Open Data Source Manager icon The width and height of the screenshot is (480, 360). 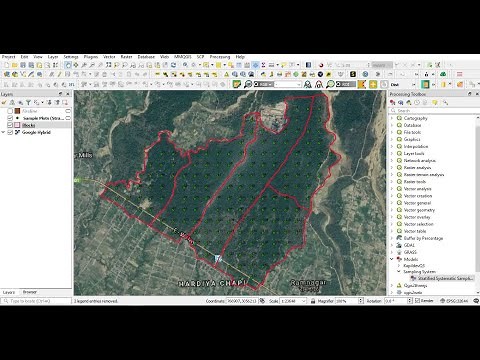pos(7,74)
